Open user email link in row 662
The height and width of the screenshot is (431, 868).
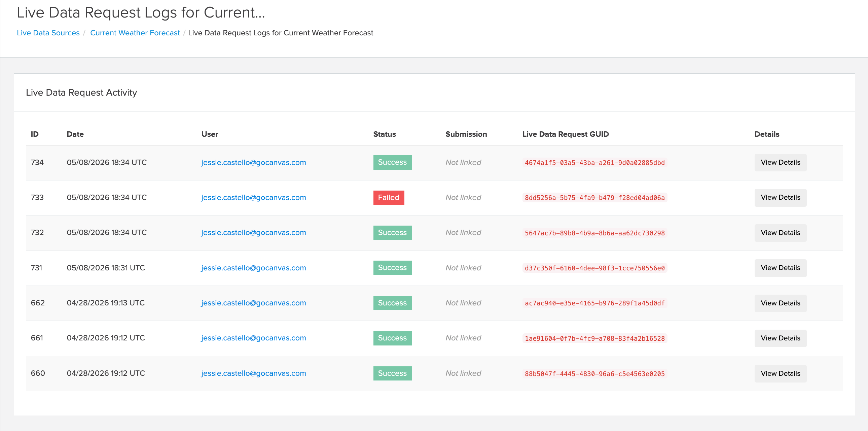pyautogui.click(x=253, y=303)
